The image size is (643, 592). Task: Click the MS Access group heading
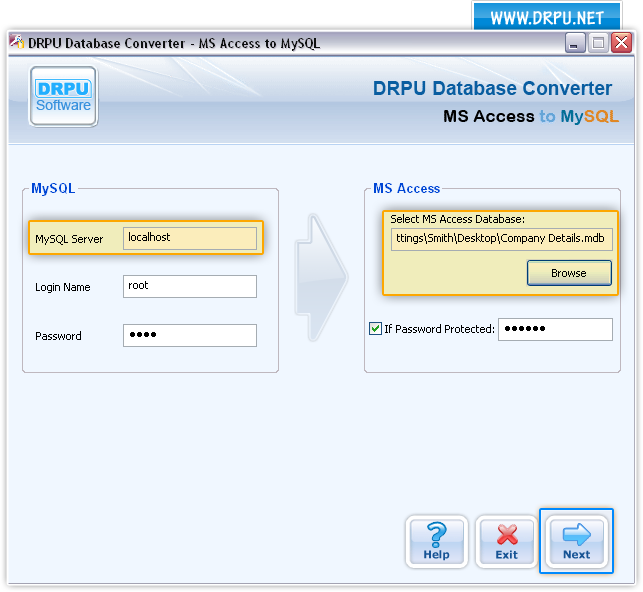click(x=406, y=189)
